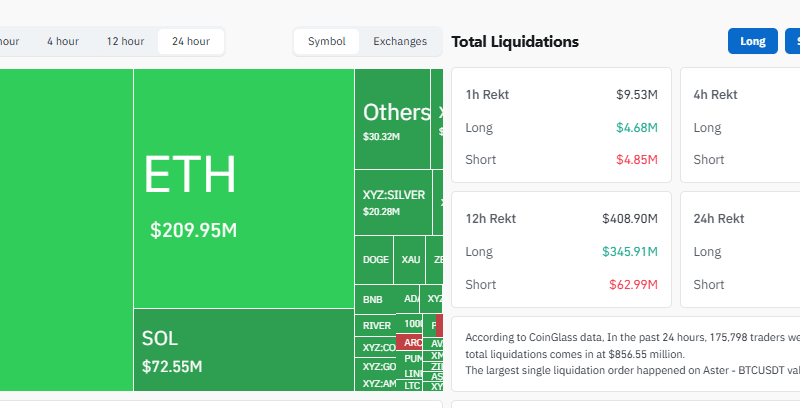Switch to the 12 hour timeframe

(x=126, y=41)
